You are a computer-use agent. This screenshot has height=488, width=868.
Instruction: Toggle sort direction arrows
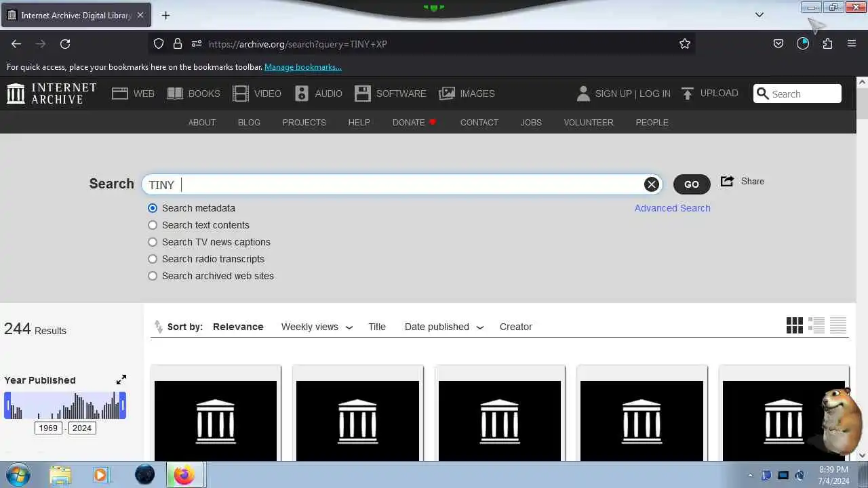click(x=159, y=327)
